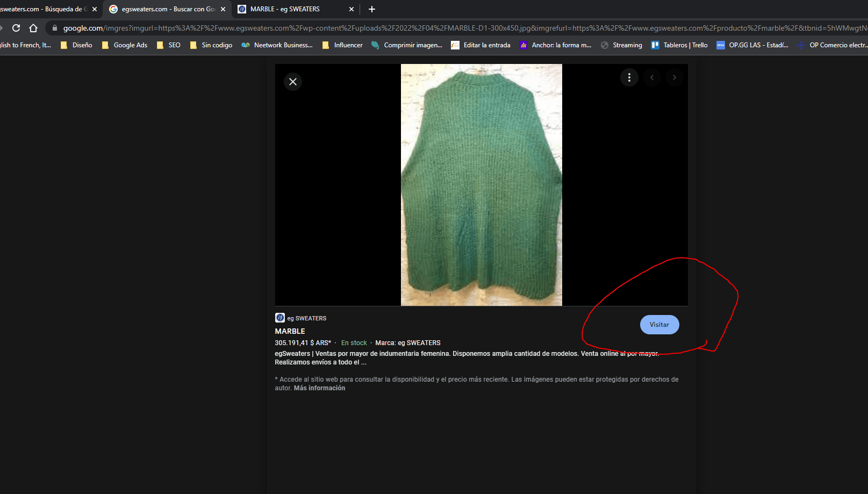Open the three-dot options menu on image
The width and height of the screenshot is (868, 494).
tap(629, 77)
